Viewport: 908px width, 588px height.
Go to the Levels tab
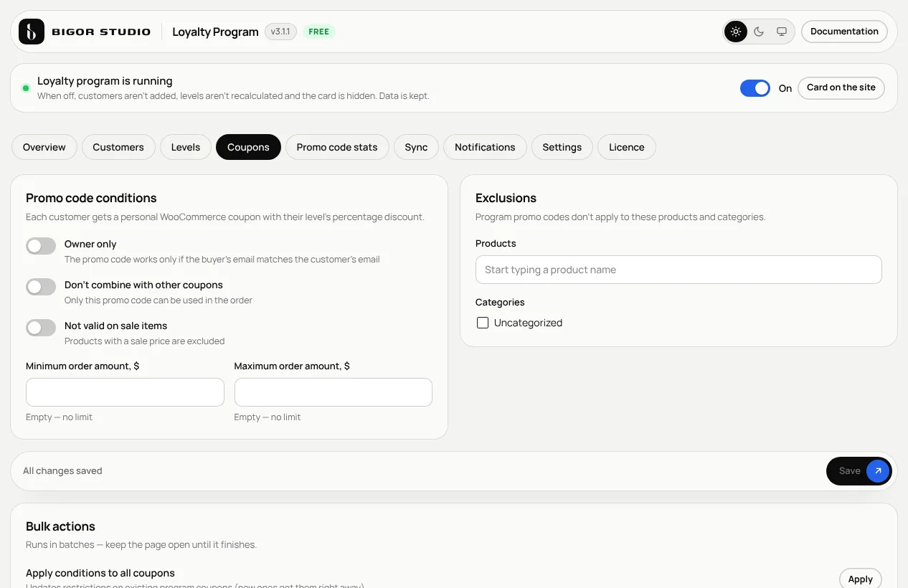[186, 147]
